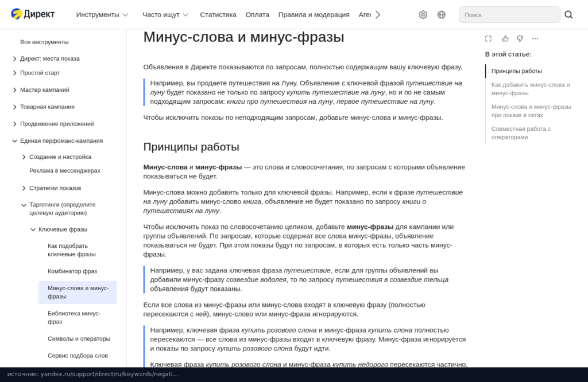The image size is (588, 382).
Task: Collapse the Ключевые фразы subsection
Action: (33, 229)
